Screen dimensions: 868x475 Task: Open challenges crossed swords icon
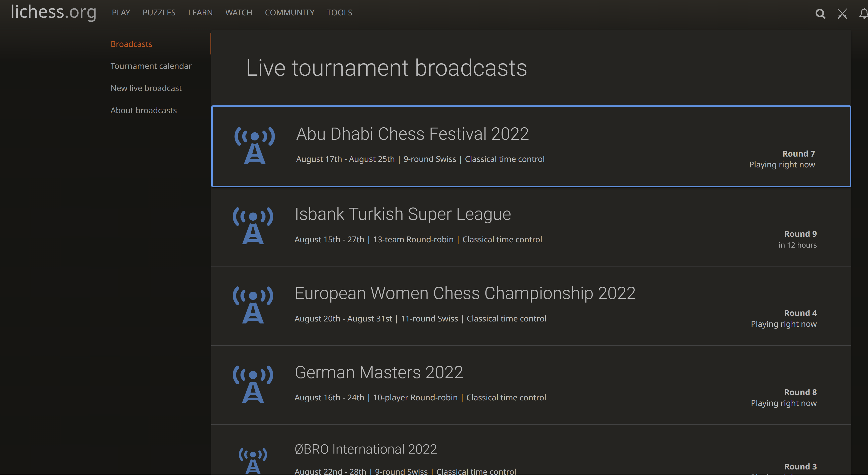click(x=842, y=13)
